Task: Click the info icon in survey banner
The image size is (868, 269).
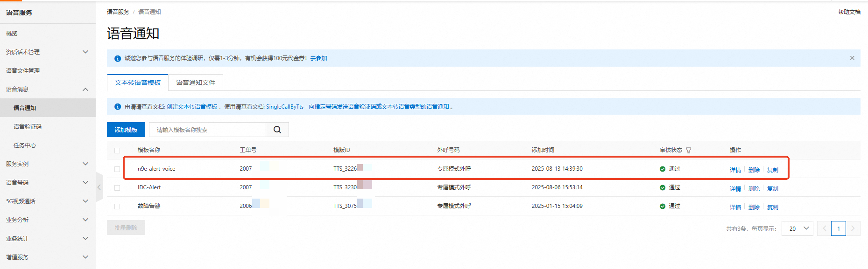Action: pyautogui.click(x=118, y=58)
